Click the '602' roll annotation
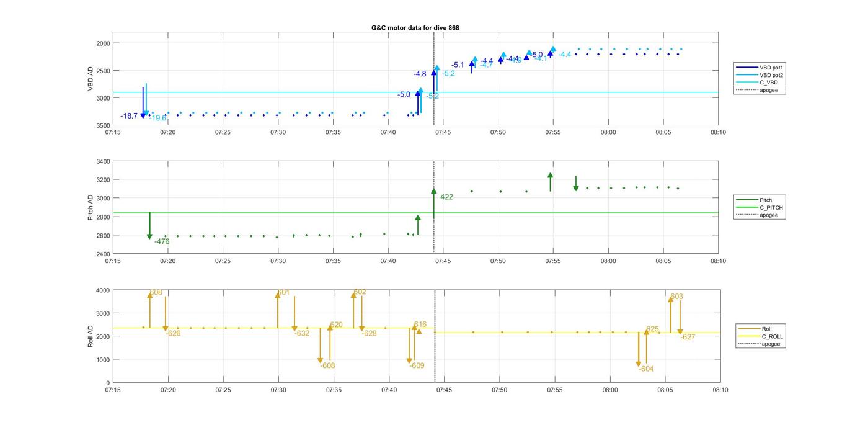868x430 pixels. (360, 292)
